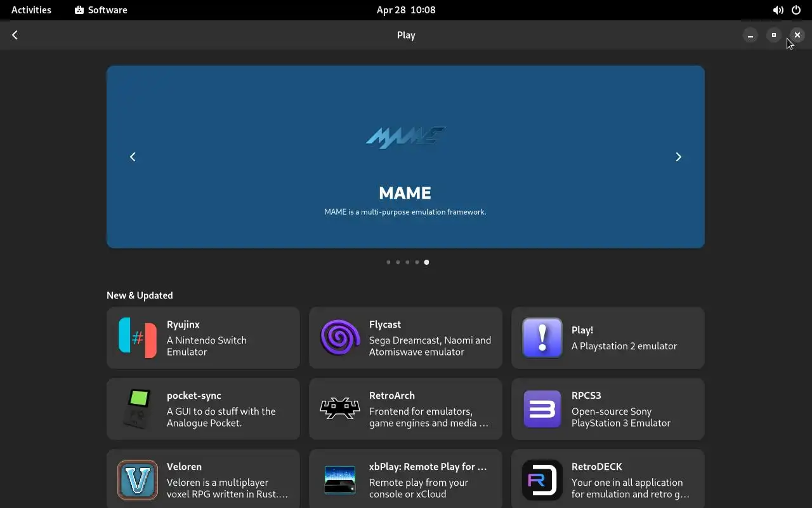812x508 pixels.
Task: Open the Flycast app title
Action: tap(385, 324)
